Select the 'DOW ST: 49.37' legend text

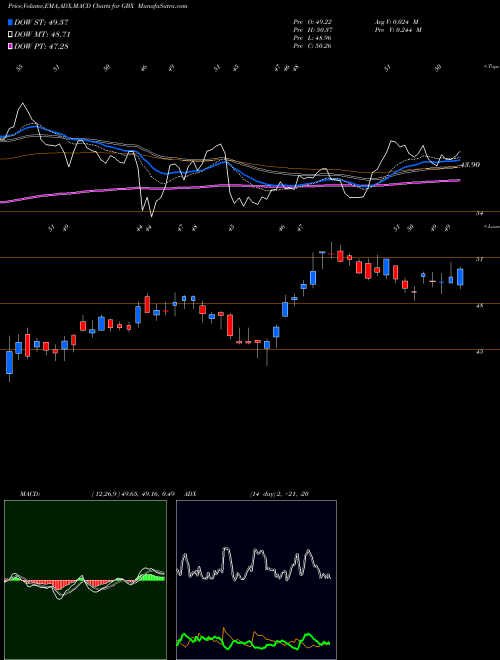pos(41,22)
